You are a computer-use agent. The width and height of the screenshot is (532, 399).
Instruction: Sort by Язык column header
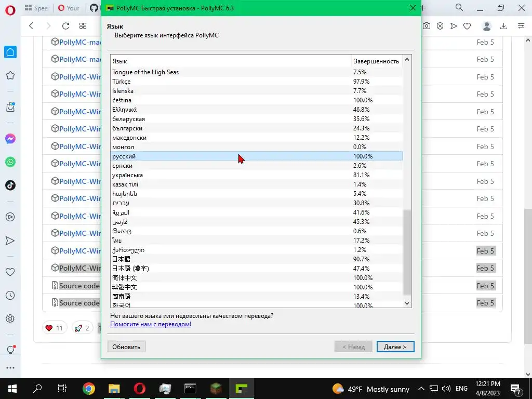[231, 61]
